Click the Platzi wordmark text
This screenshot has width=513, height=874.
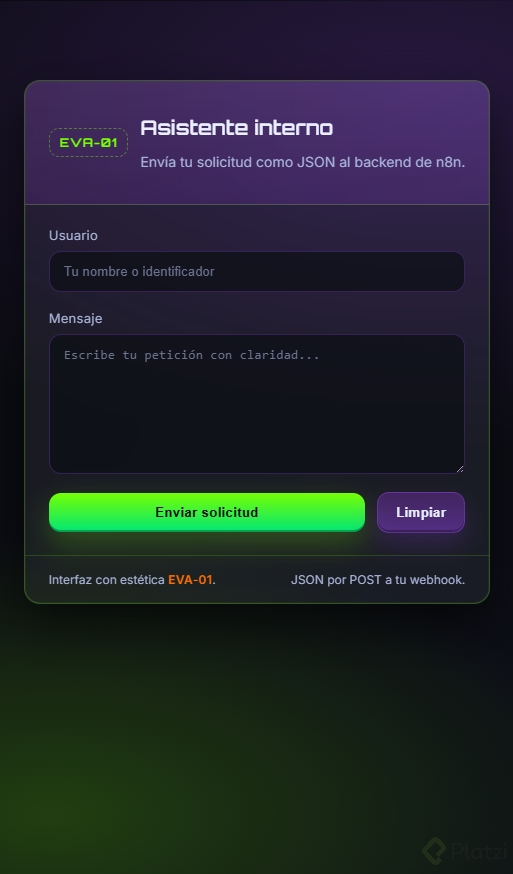click(x=479, y=851)
